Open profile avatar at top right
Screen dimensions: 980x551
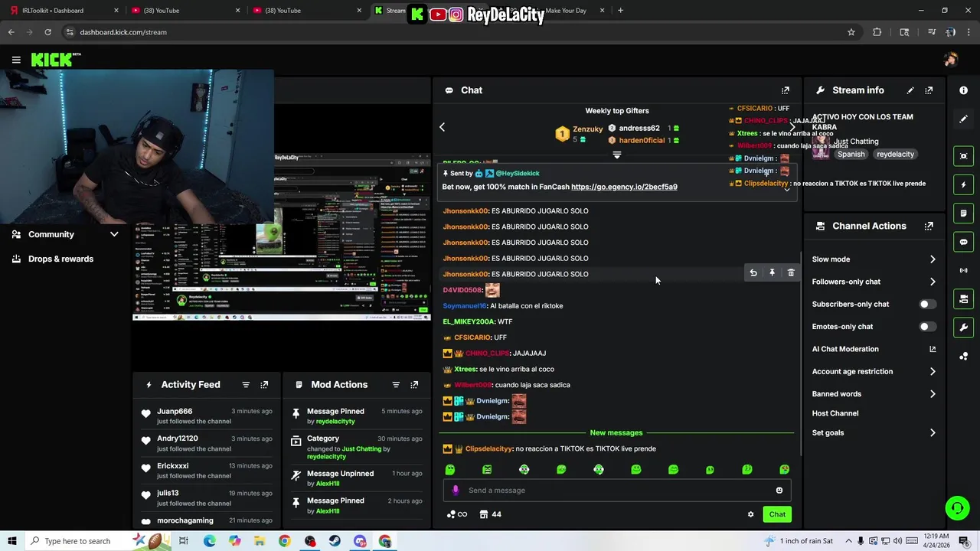(x=950, y=60)
